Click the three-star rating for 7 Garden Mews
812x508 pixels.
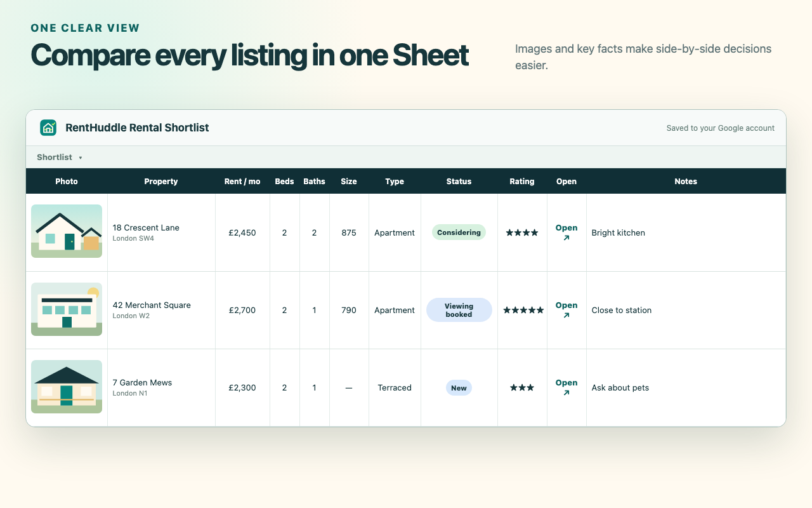pyautogui.click(x=522, y=388)
